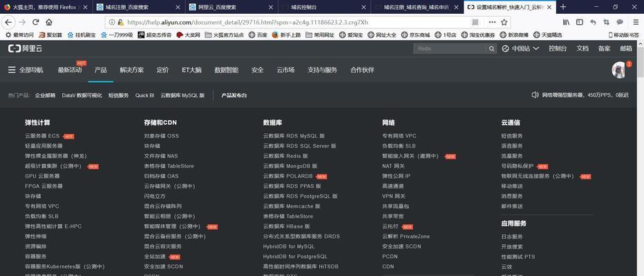
Task: Open the 解决方案 navigation menu
Action: click(x=132, y=70)
